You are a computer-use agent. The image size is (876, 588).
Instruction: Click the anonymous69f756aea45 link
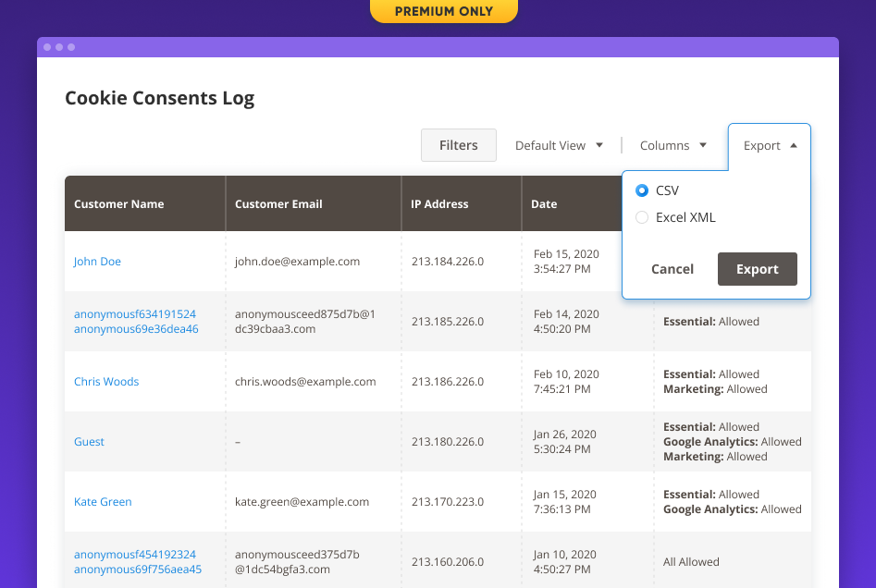pos(136,569)
